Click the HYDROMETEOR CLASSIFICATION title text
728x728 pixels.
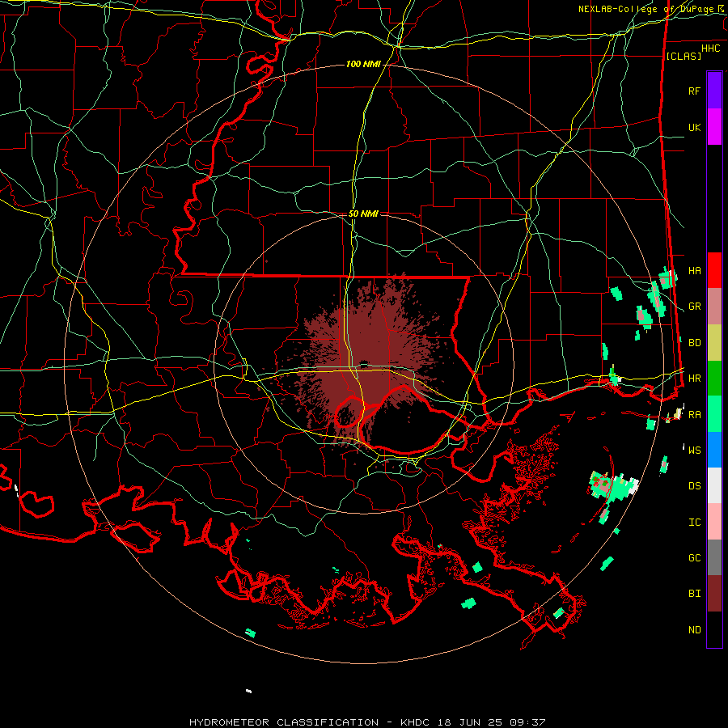click(x=284, y=722)
